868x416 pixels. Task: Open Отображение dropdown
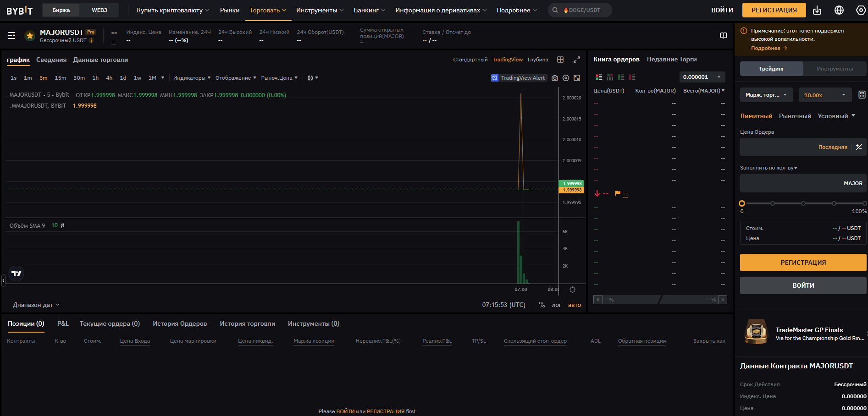pyautogui.click(x=236, y=78)
